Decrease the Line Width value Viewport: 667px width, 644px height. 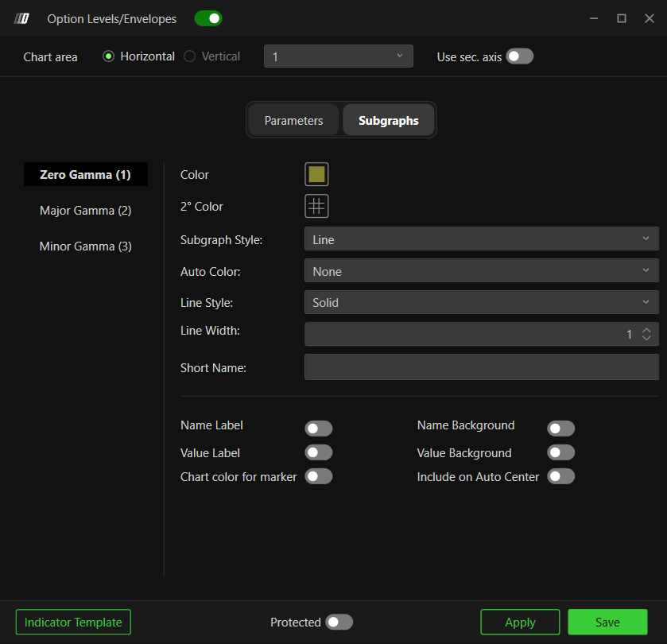point(646,338)
